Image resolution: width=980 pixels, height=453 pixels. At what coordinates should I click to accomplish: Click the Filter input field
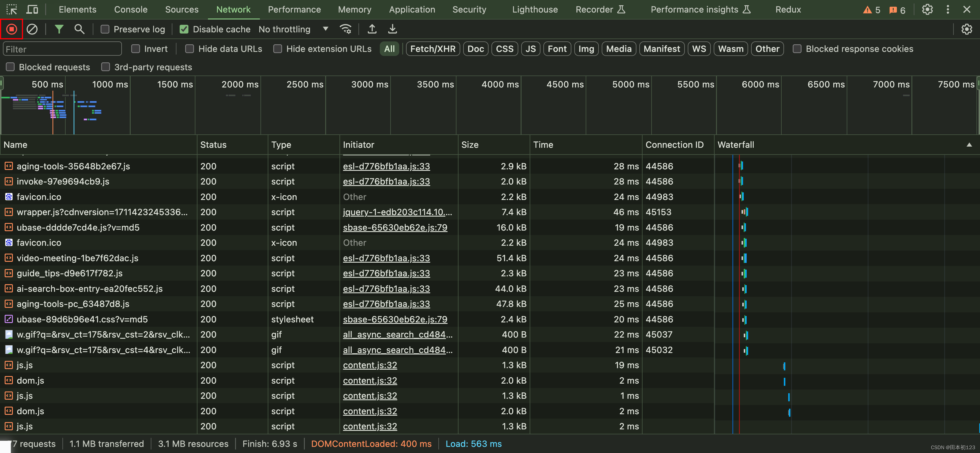coord(62,49)
